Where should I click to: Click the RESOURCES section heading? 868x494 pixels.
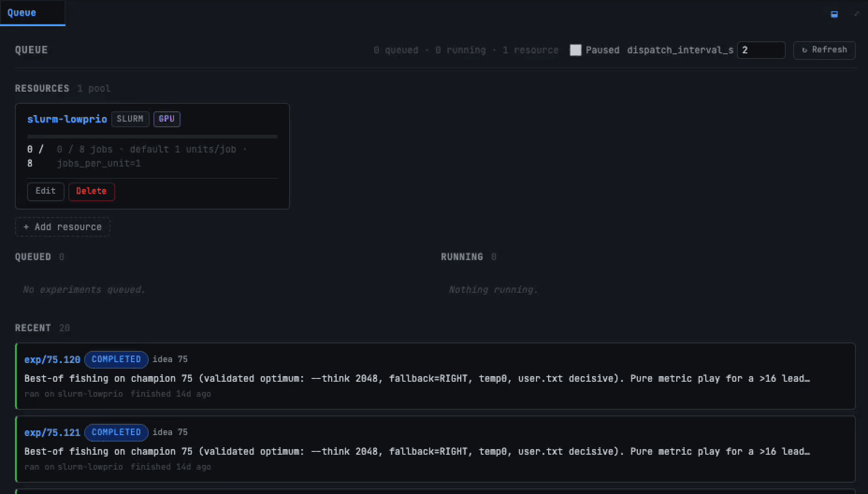click(x=42, y=88)
